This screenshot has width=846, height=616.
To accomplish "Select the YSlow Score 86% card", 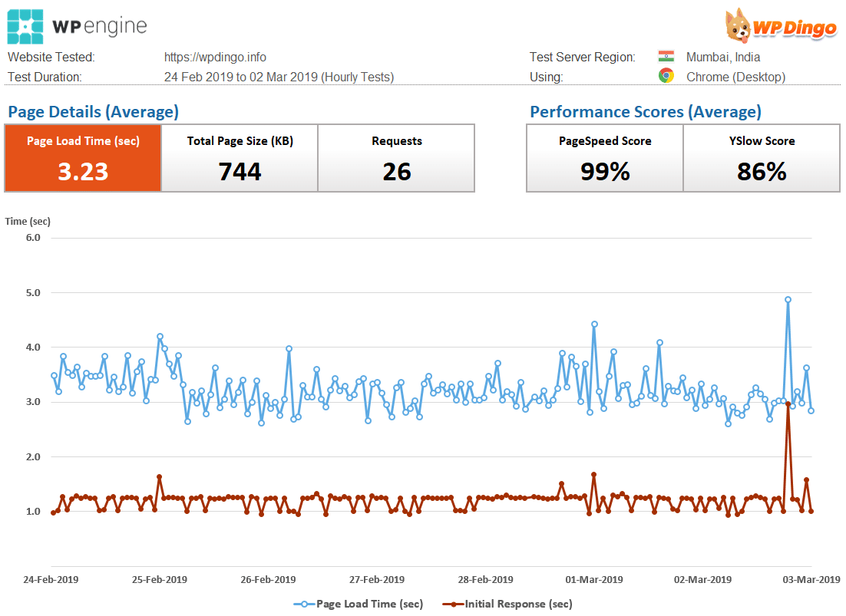I will click(x=762, y=158).
